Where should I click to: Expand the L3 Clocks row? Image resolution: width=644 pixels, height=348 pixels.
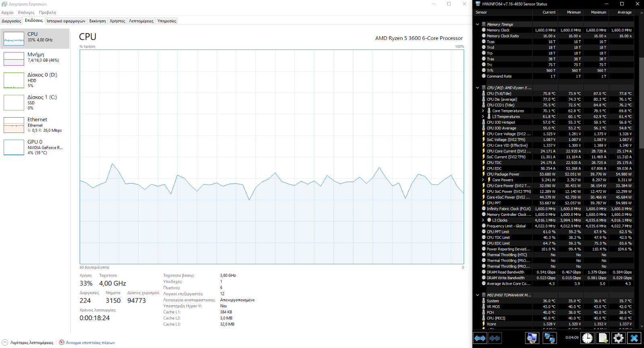click(483, 220)
